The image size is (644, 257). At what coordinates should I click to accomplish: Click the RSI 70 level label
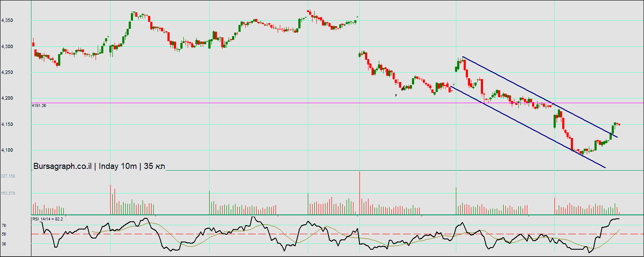4,225
